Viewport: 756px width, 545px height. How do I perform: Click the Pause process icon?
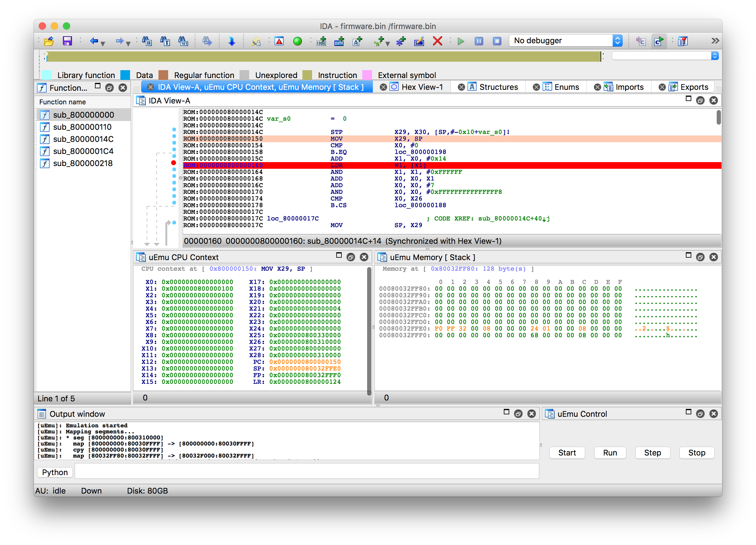tap(479, 41)
